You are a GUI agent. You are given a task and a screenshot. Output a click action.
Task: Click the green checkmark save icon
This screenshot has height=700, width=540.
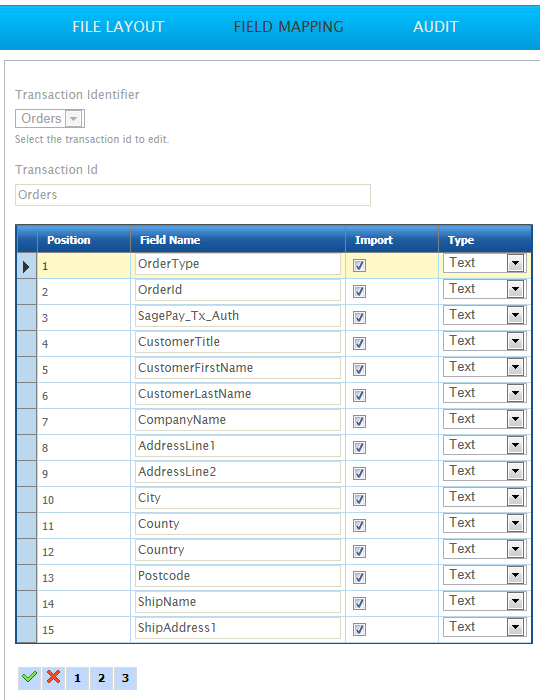click(x=29, y=678)
